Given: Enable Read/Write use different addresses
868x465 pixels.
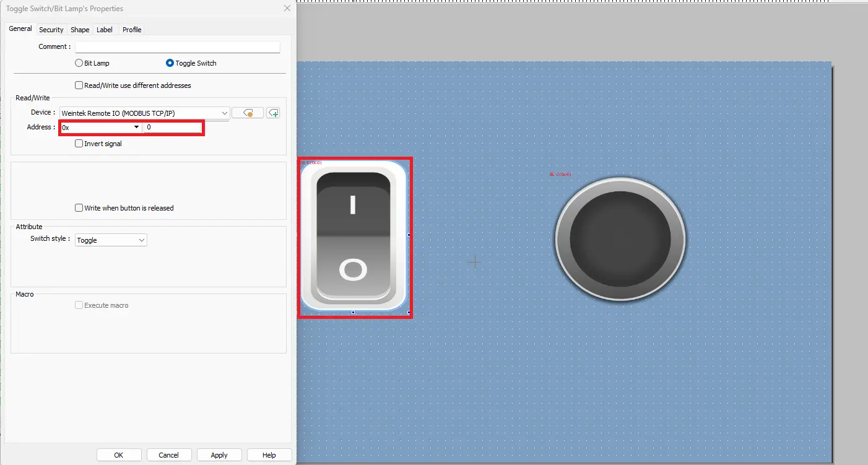Looking at the screenshot, I should (x=79, y=85).
